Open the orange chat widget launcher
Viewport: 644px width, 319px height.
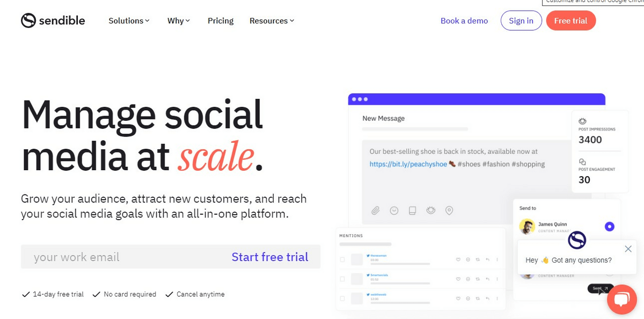click(x=621, y=299)
